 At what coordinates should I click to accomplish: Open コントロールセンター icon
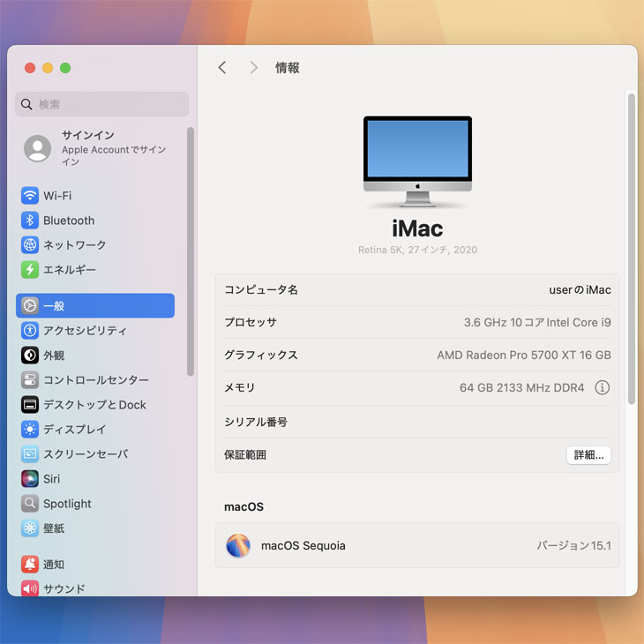click(x=30, y=380)
